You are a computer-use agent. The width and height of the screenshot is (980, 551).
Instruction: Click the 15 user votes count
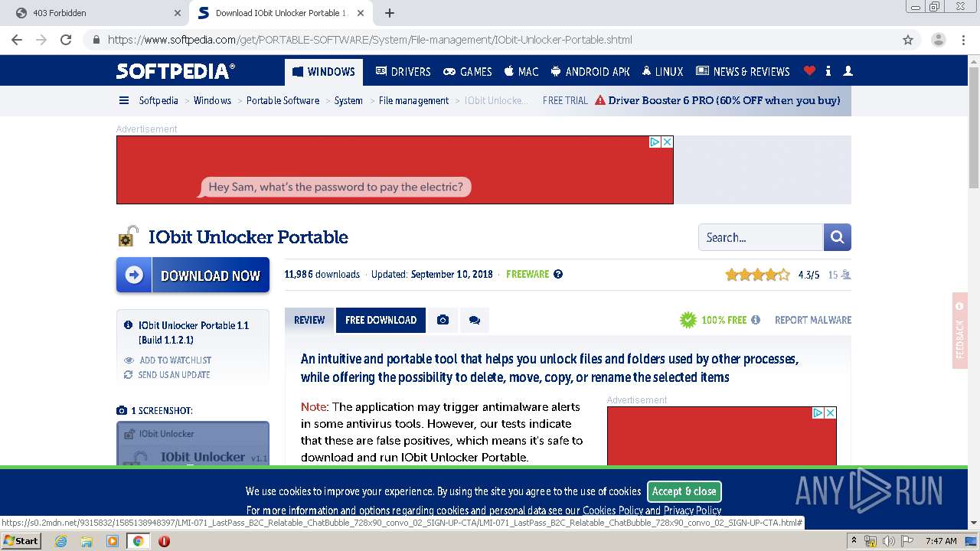(x=839, y=275)
